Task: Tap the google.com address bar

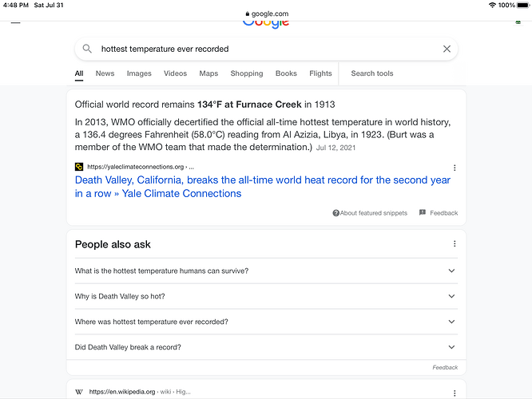Action: [x=267, y=14]
